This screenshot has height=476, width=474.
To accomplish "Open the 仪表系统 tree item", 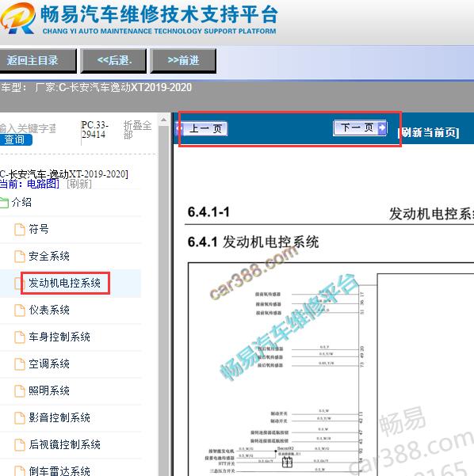I will click(49, 310).
